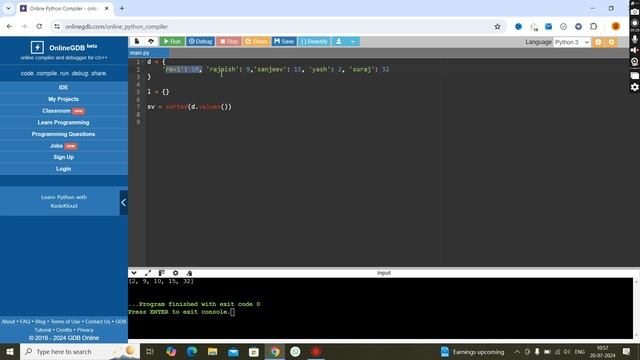
Task: Start the Debug session
Action: pos(200,42)
